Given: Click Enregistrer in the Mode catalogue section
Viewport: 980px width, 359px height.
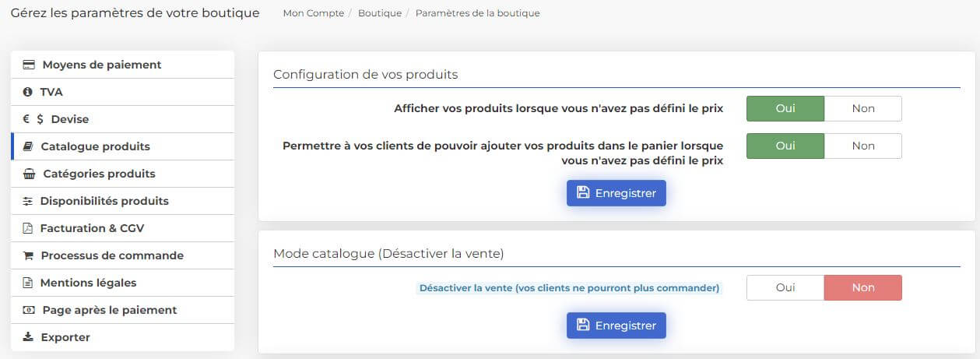Looking at the screenshot, I should coord(616,326).
